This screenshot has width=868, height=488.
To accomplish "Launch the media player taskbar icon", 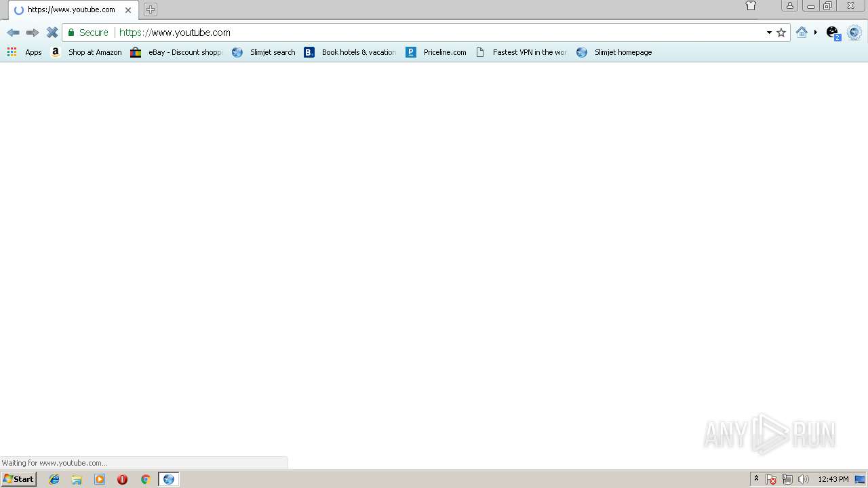I will [100, 479].
